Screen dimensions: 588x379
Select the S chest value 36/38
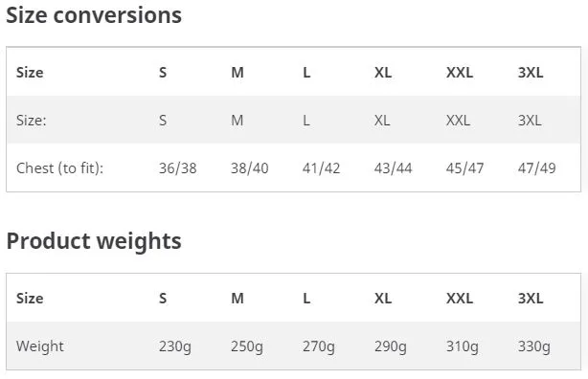178,168
